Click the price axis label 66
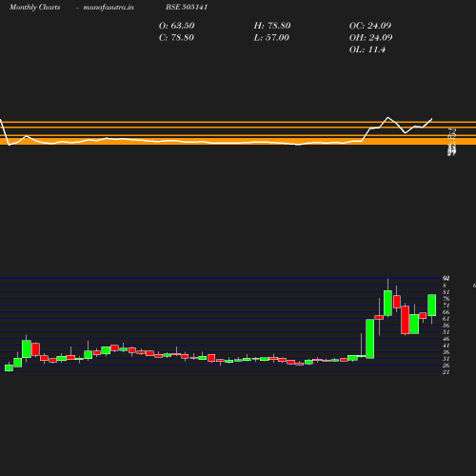The width and height of the screenshot is (476, 476). pos(446,312)
